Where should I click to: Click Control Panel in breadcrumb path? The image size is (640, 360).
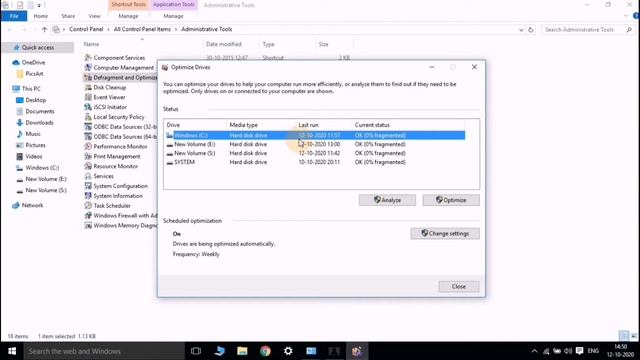click(x=86, y=29)
